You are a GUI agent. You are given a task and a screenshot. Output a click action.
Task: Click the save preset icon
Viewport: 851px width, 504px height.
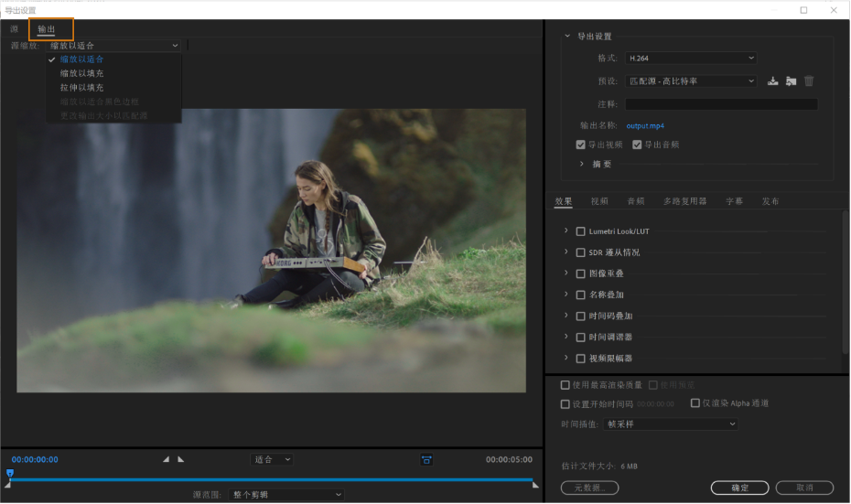[773, 81]
